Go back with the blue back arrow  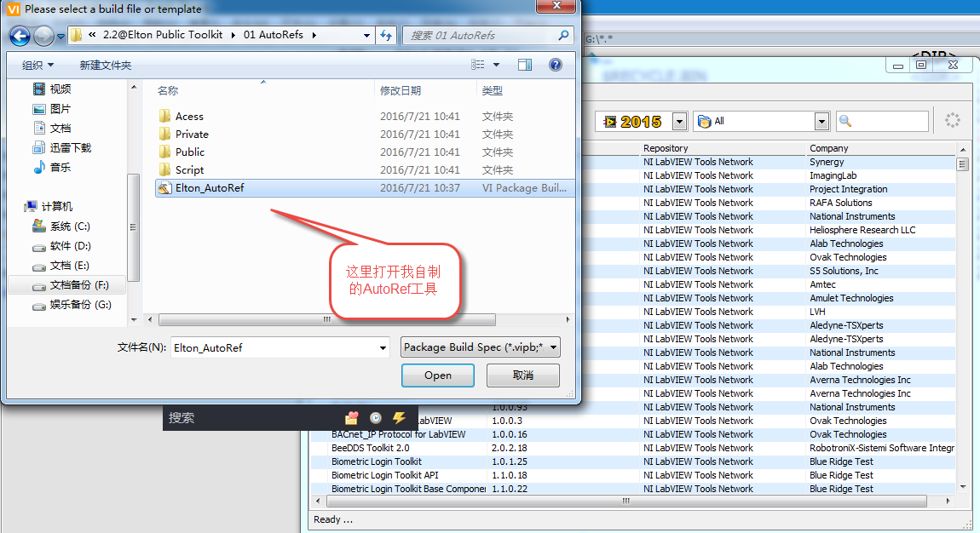20,37
